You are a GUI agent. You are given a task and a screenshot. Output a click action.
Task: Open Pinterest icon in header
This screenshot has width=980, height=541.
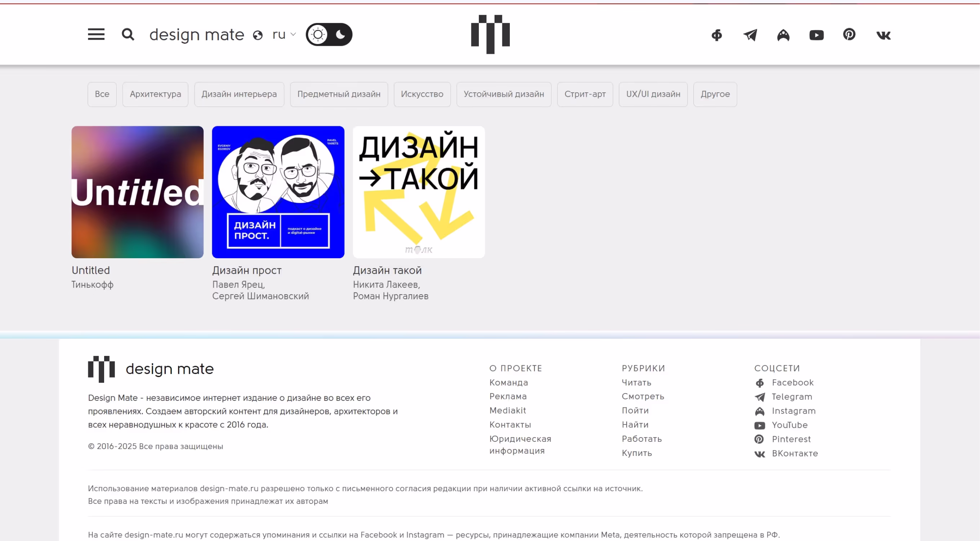pyautogui.click(x=849, y=35)
